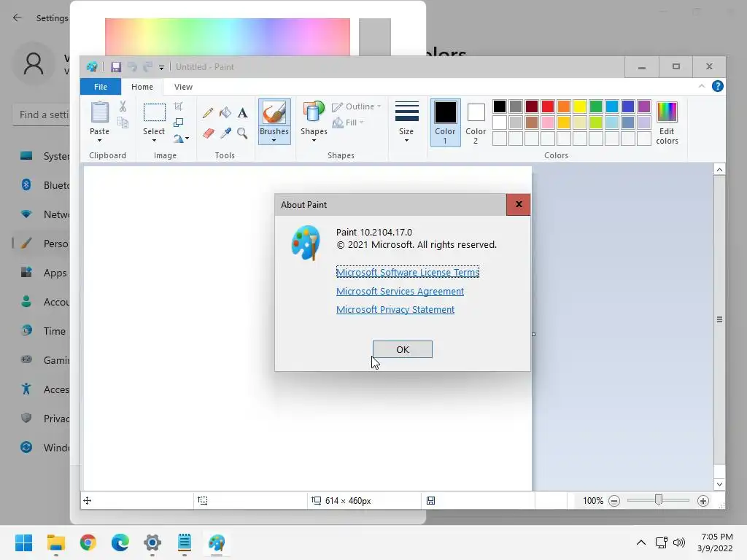Switch to the Home ribbon tab
Screen dimensions: 747x560
tap(142, 87)
